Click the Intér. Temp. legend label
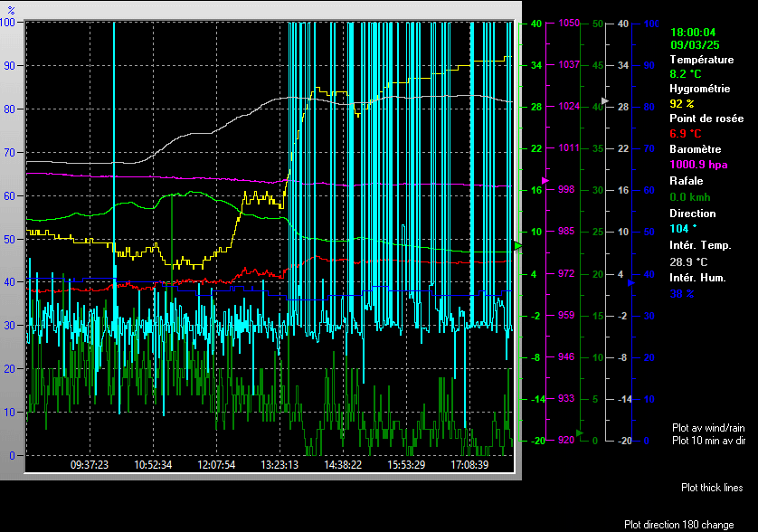758x532 pixels. point(700,245)
